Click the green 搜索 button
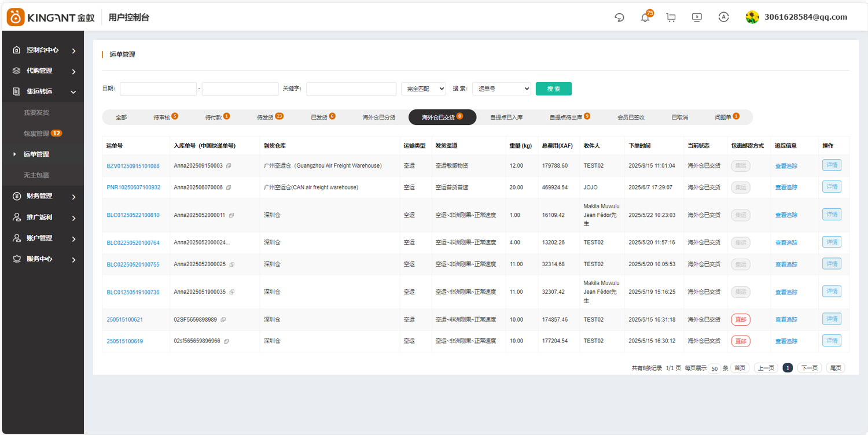Image resolution: width=868 pixels, height=435 pixels. pos(553,89)
